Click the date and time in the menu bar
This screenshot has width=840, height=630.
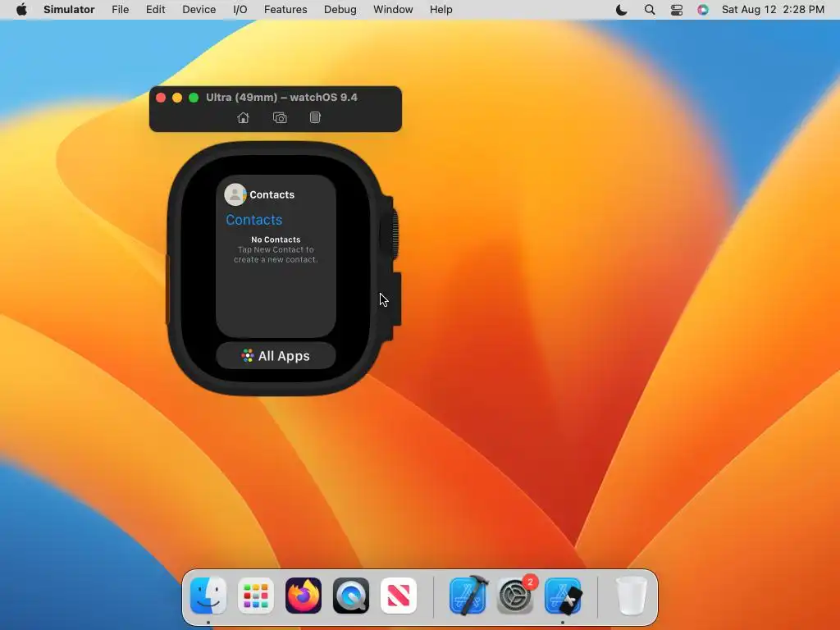tap(773, 10)
